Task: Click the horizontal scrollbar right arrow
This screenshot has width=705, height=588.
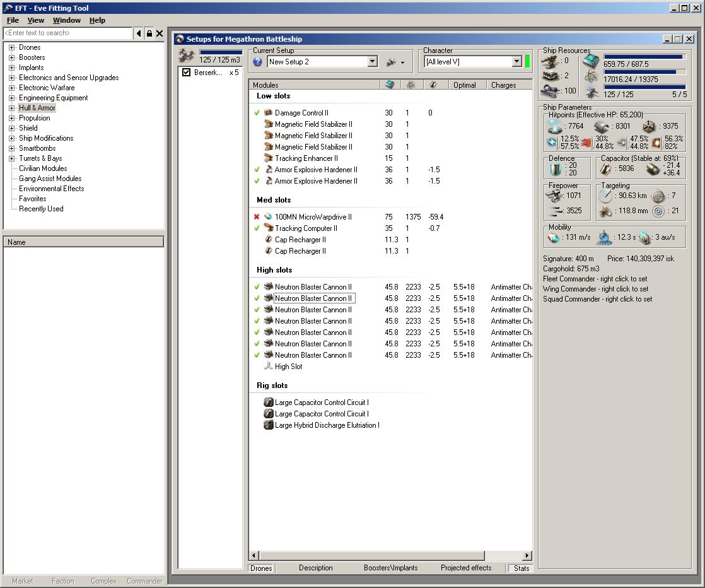Action: click(527, 556)
